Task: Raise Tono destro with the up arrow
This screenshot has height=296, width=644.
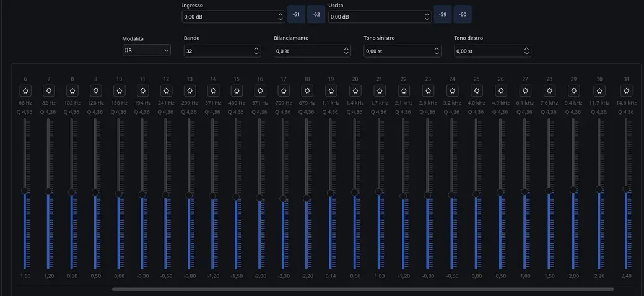Action: [x=526, y=48]
